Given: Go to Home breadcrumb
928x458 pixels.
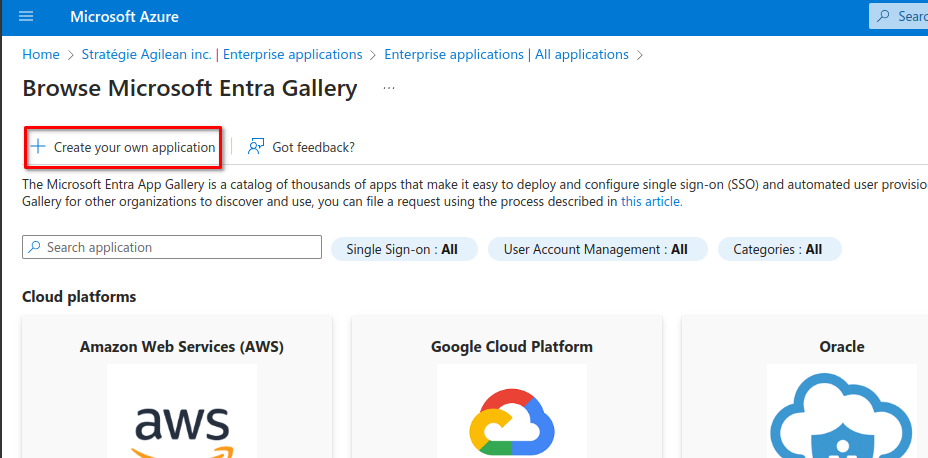Looking at the screenshot, I should 41,55.
